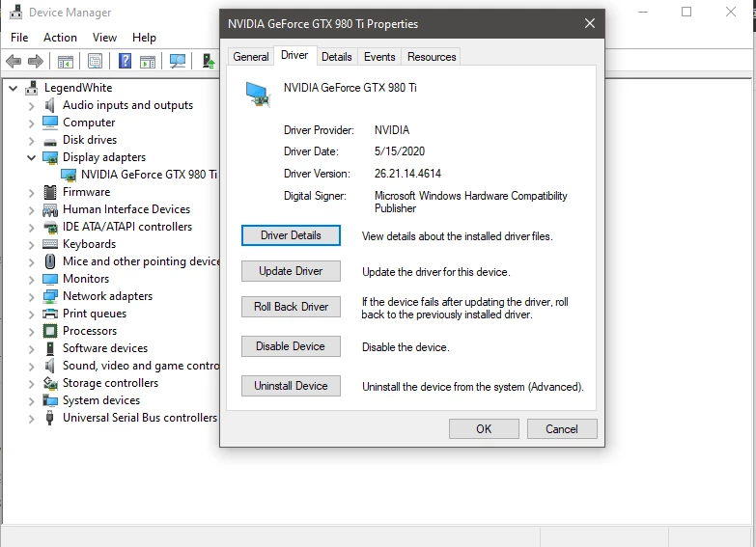The image size is (756, 547).
Task: Click driver version 26.21.14.4614 text
Action: click(407, 174)
